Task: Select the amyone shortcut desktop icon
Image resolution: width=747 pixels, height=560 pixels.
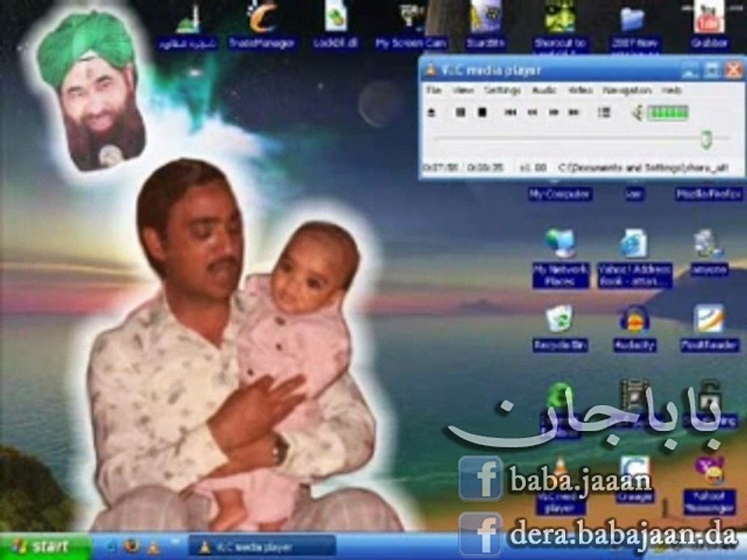Action: click(x=710, y=252)
